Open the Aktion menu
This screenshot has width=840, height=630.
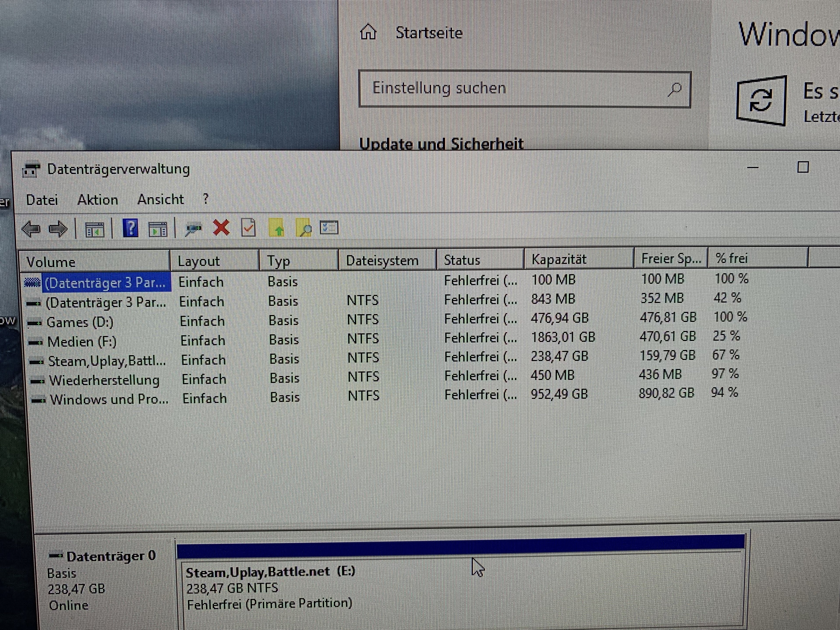(98, 200)
